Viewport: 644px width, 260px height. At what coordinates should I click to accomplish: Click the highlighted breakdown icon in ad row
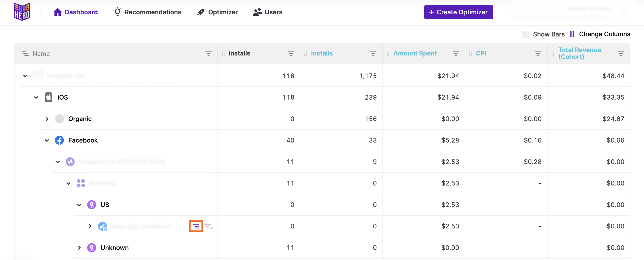(196, 226)
